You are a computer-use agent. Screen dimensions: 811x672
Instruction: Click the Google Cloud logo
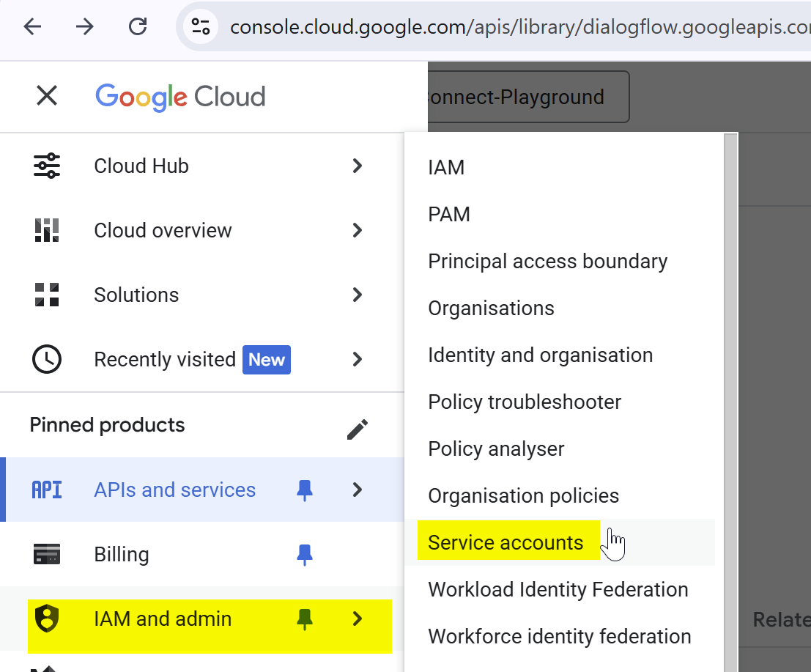180,97
